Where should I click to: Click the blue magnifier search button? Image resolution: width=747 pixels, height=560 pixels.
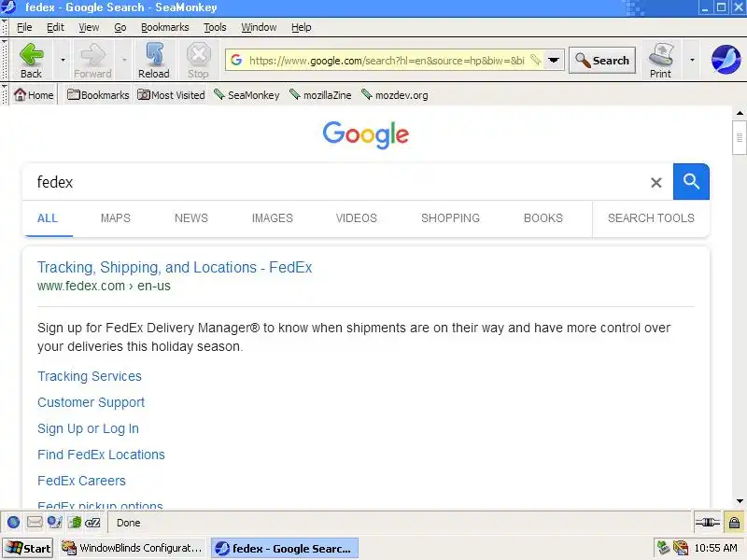click(x=691, y=181)
